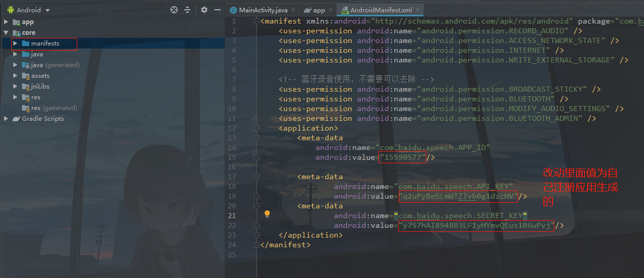Select the AndroidManifest.xml tab
Screen dimensions: 644x278
point(381,10)
